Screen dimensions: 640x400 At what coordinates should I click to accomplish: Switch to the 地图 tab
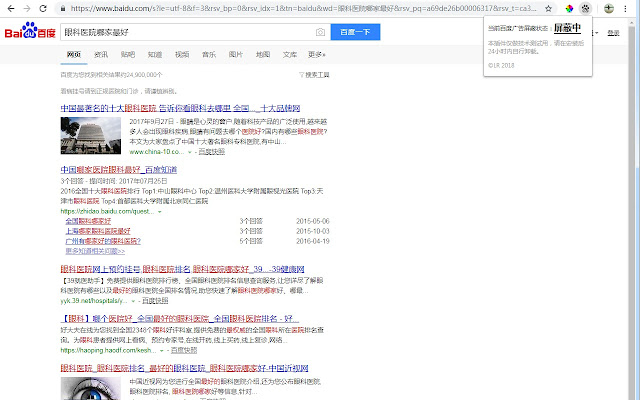coord(263,54)
